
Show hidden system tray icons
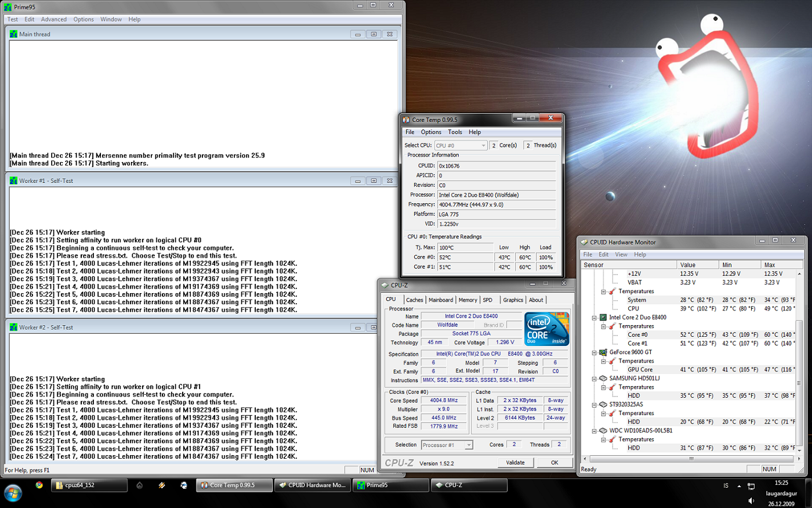click(x=739, y=485)
